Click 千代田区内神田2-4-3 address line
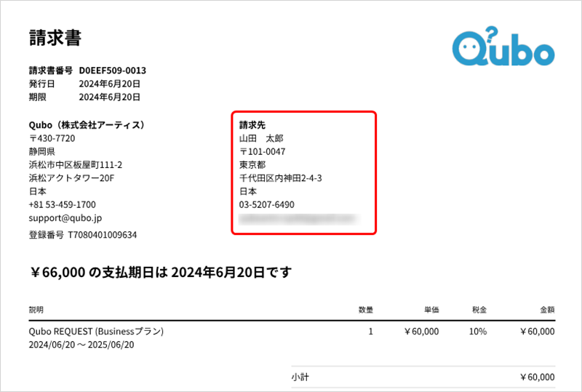This screenshot has height=392, width=582. click(x=281, y=178)
